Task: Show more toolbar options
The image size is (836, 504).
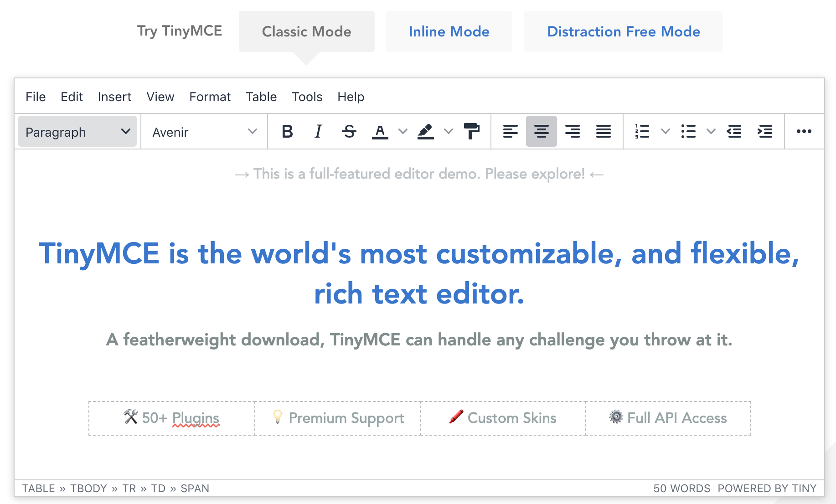Action: (x=804, y=131)
